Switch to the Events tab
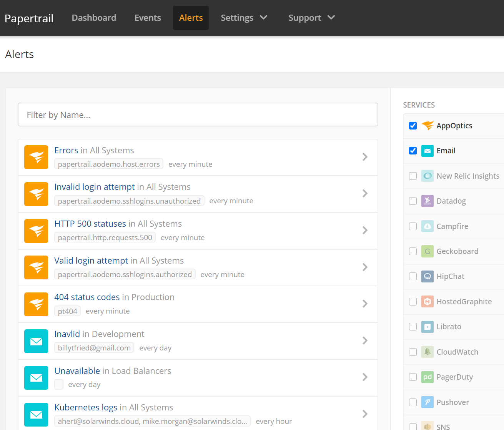 coord(148,18)
